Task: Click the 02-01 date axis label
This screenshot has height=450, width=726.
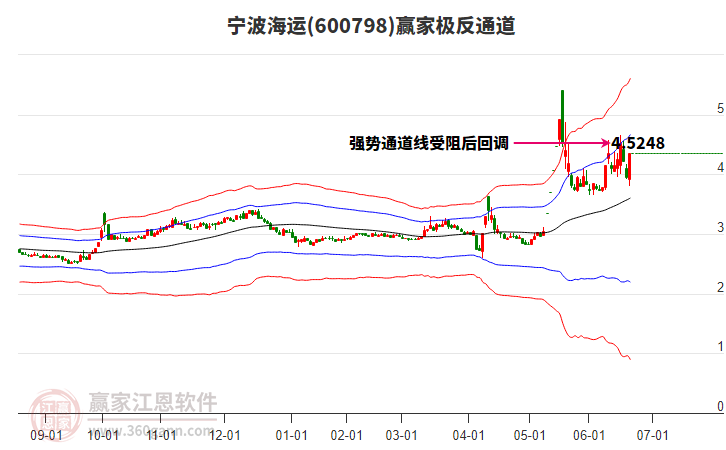Action: [346, 435]
